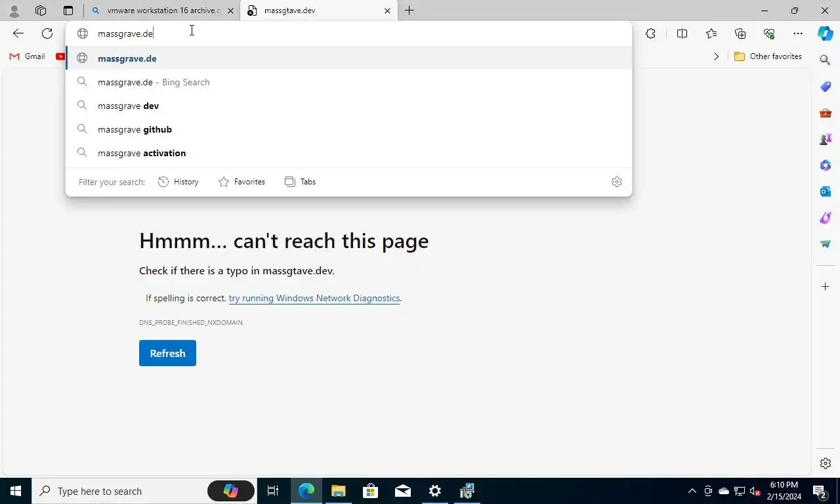This screenshot has width=840, height=504.
Task: Open the network tray icon
Action: [x=740, y=491]
